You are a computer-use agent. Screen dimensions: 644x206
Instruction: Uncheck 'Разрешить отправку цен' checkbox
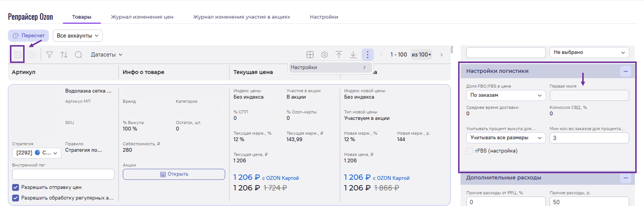click(16, 187)
